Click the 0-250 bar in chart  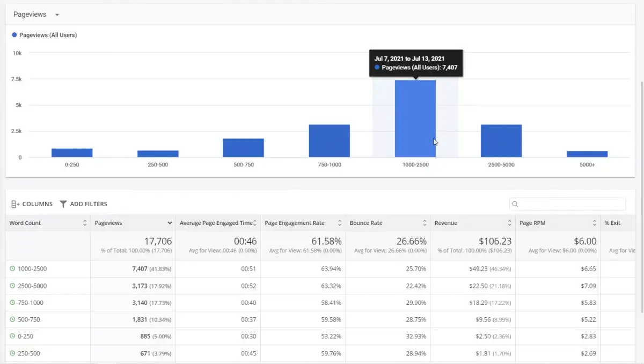72,153
